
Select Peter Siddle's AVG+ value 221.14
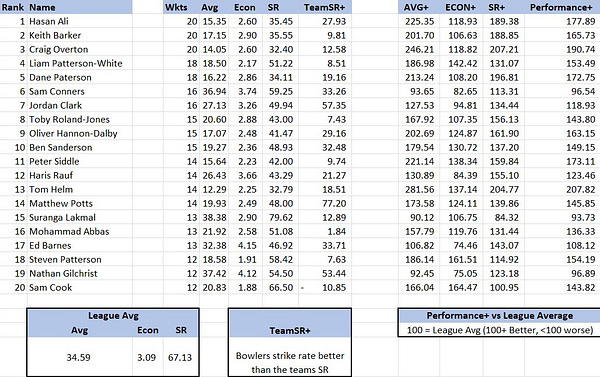419,162
